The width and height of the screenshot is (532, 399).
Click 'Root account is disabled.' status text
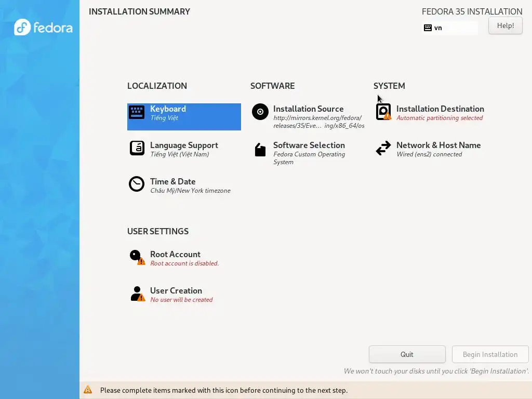184,263
